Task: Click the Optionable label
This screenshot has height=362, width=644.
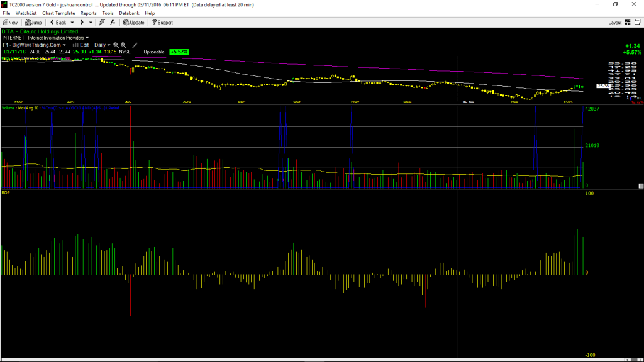Action: coord(154,52)
